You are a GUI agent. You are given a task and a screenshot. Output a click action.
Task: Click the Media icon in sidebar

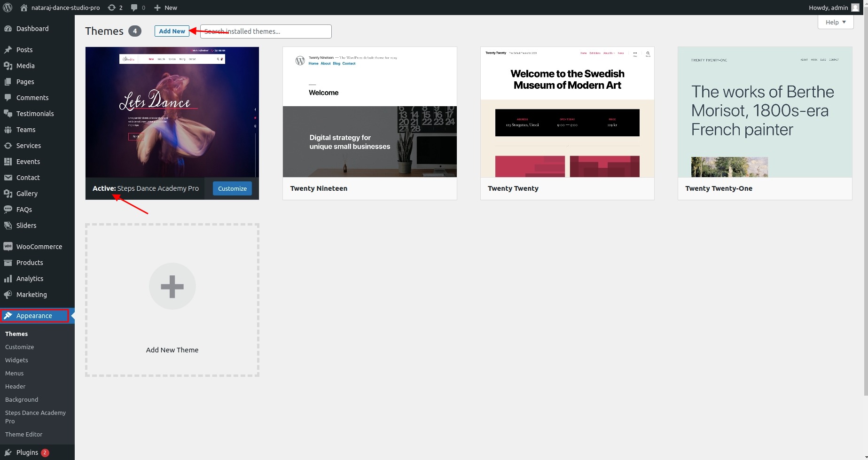coord(8,66)
